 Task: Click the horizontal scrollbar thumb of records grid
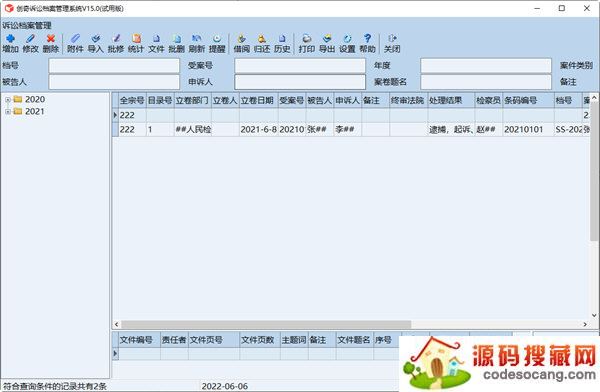(x=266, y=324)
